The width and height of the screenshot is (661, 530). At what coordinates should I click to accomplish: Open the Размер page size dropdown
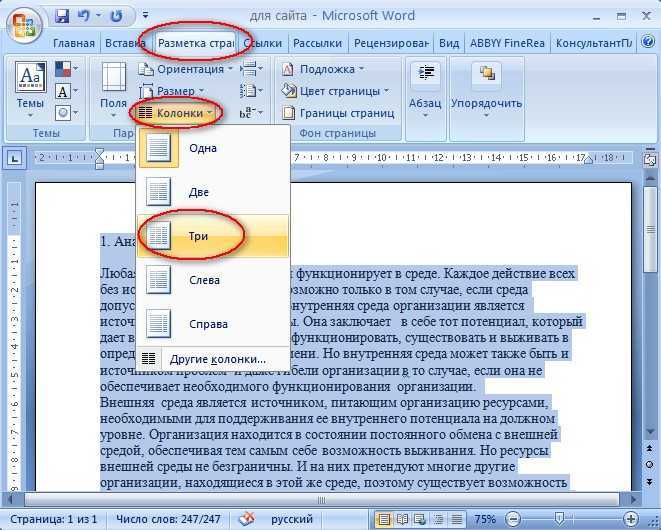tap(172, 91)
